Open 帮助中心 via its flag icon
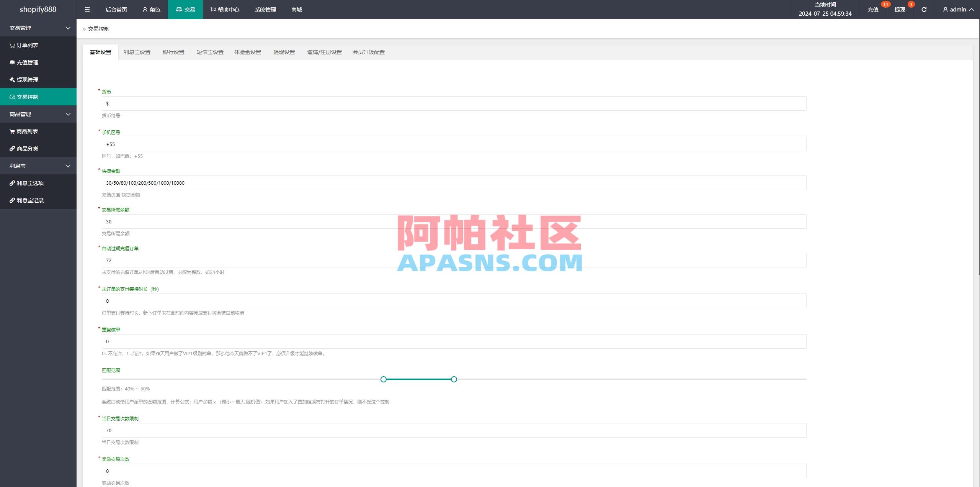Viewport: 980px width, 487px height. 213,9
